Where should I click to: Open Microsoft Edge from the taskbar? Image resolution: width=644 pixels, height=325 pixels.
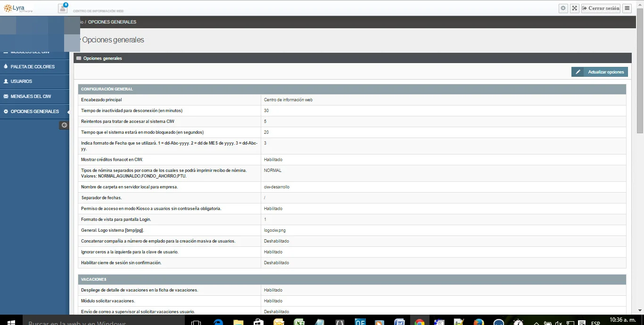[x=218, y=323]
